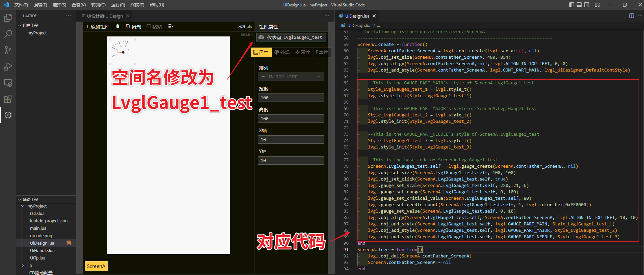Delete UiDesign.lua using its red trash icon
This screenshot has width=644, height=275.
pyautogui.click(x=69, y=243)
